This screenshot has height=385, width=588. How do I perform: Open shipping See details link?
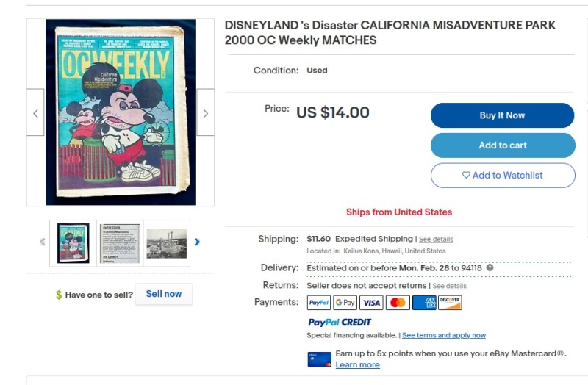[x=436, y=240]
